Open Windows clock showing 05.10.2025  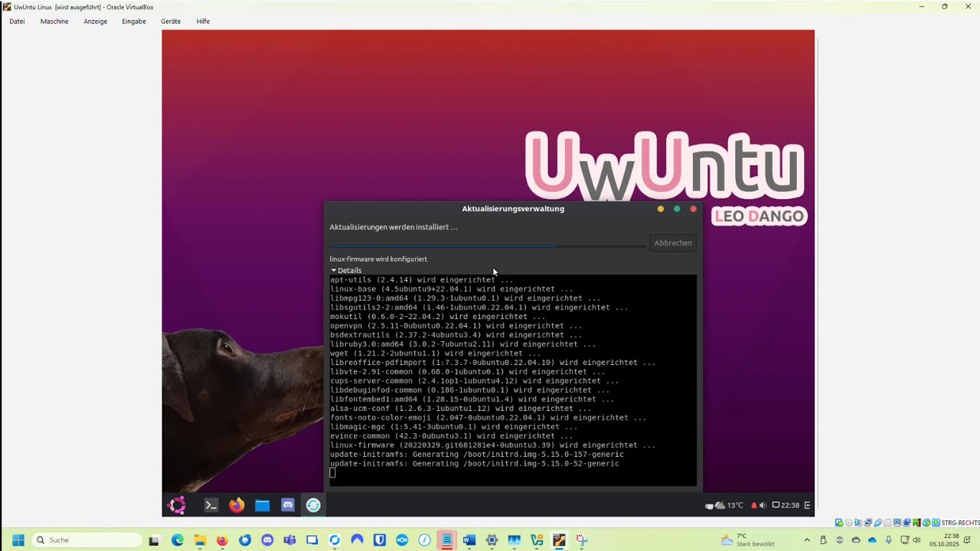944,540
